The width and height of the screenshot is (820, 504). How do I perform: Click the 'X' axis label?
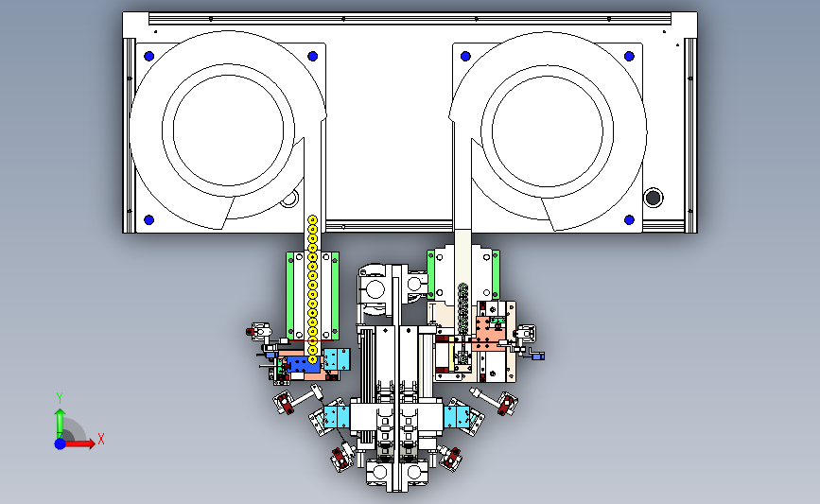tap(101, 439)
